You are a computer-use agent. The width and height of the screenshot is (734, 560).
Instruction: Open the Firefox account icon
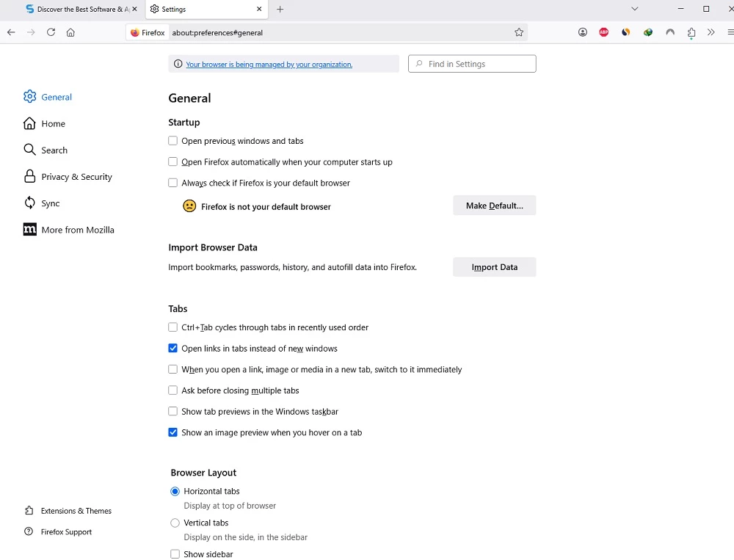coord(583,32)
